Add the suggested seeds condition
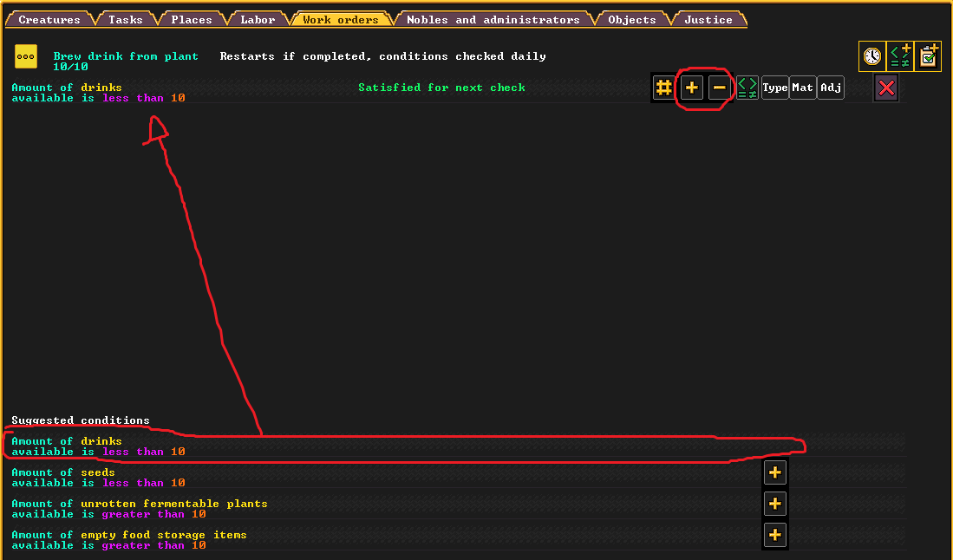This screenshot has height=560, width=953. click(x=775, y=472)
